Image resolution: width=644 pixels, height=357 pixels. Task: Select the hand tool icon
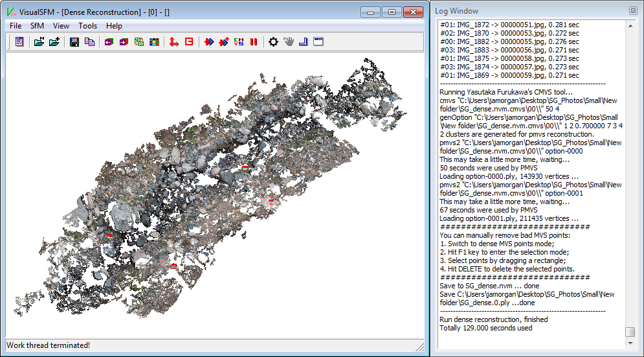pos(288,41)
